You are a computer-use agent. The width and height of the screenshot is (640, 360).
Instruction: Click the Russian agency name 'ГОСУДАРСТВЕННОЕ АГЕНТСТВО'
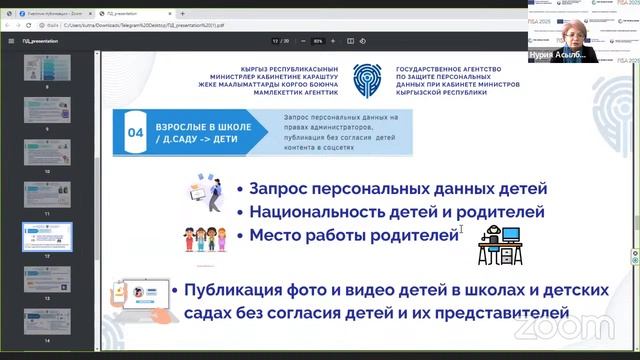[x=449, y=69]
